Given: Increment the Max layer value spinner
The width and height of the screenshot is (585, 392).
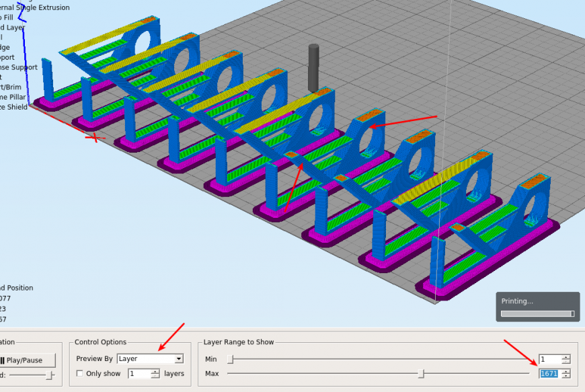Looking at the screenshot, I should coord(565,370).
